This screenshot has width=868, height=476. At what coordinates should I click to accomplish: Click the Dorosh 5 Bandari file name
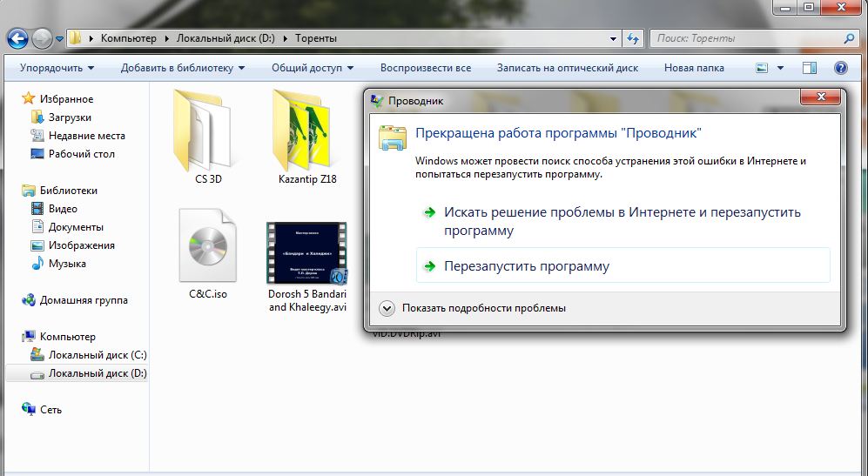[308, 300]
